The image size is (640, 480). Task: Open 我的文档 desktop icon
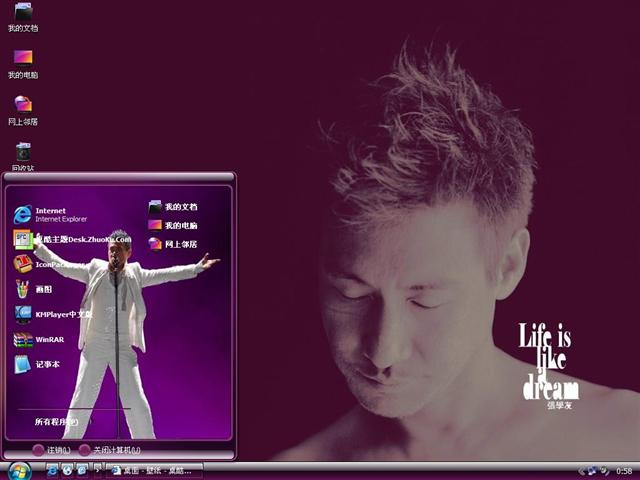pos(23,18)
